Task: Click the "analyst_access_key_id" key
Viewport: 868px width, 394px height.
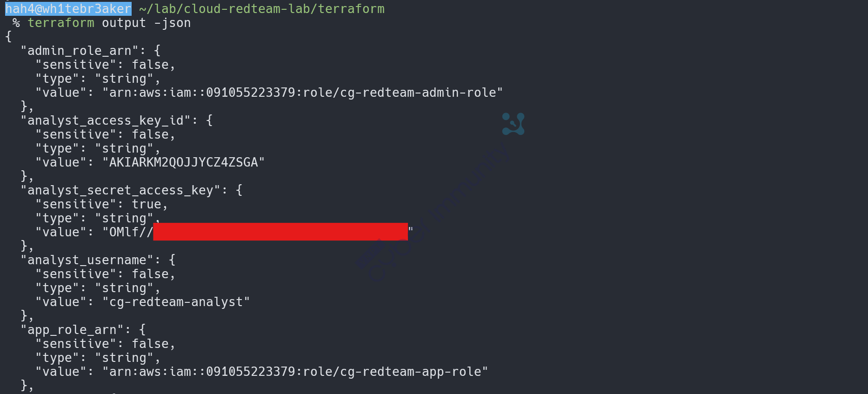Action: coord(106,120)
